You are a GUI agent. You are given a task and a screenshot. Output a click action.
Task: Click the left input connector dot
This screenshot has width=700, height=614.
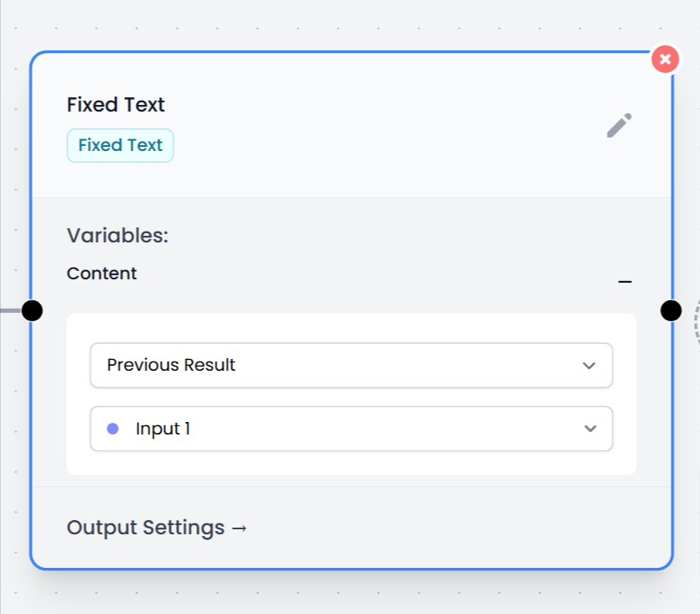click(x=32, y=310)
